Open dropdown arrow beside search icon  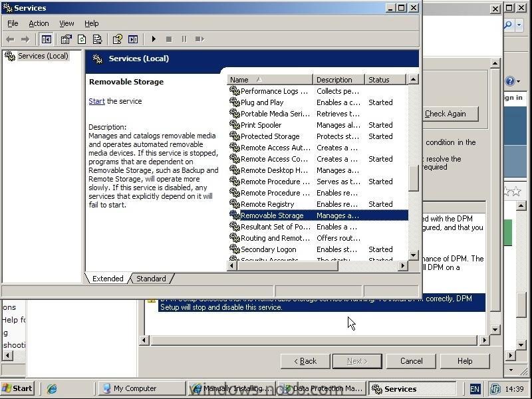[x=519, y=25]
